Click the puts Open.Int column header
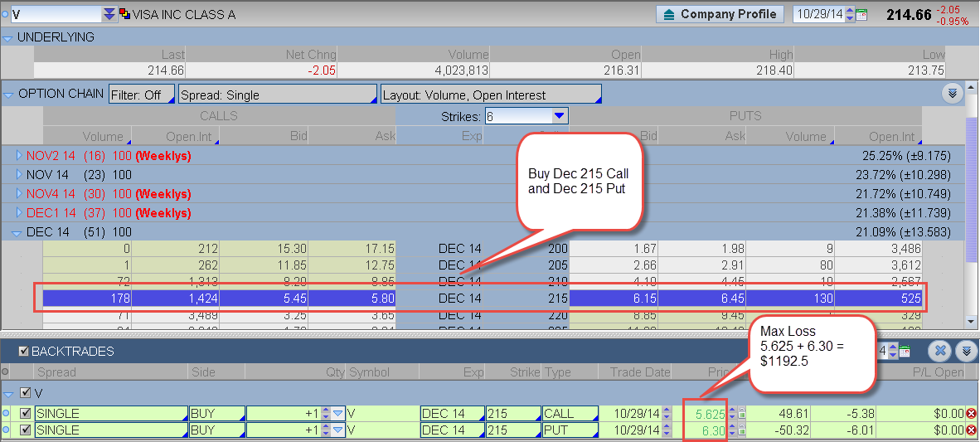The height and width of the screenshot is (442, 980). pos(892,136)
